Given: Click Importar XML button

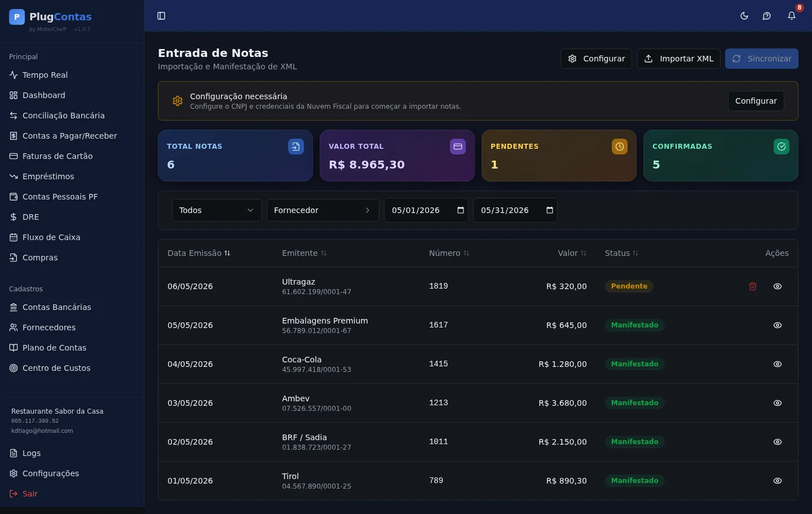Looking at the screenshot, I should (678, 59).
